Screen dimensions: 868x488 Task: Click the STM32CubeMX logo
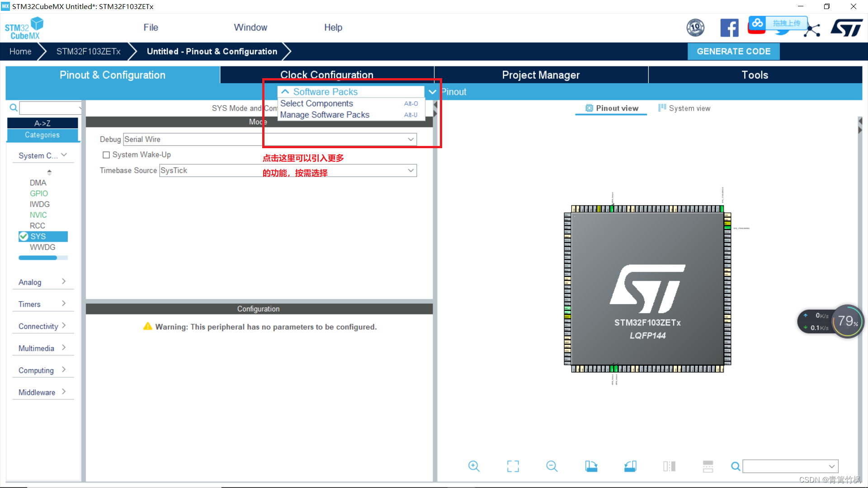(24, 28)
